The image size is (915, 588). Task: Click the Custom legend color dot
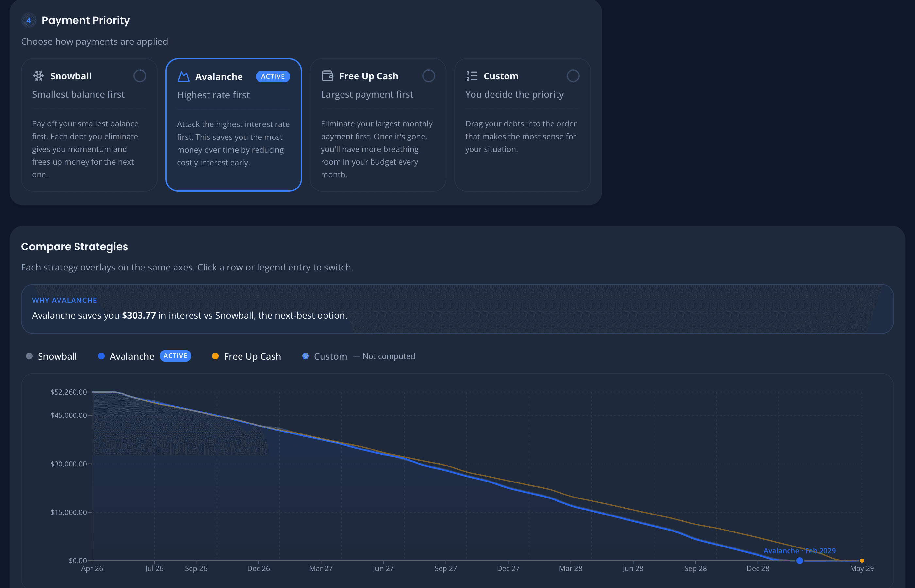305,356
